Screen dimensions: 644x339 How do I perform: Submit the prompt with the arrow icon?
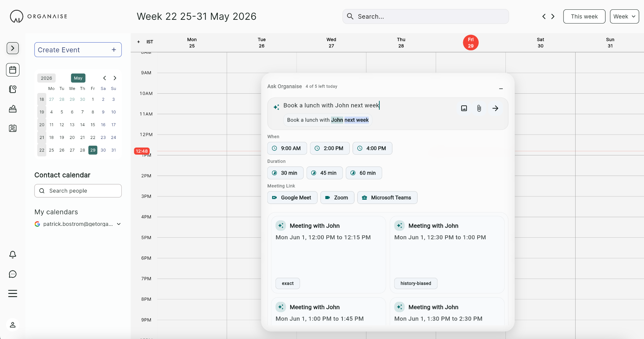tap(495, 108)
